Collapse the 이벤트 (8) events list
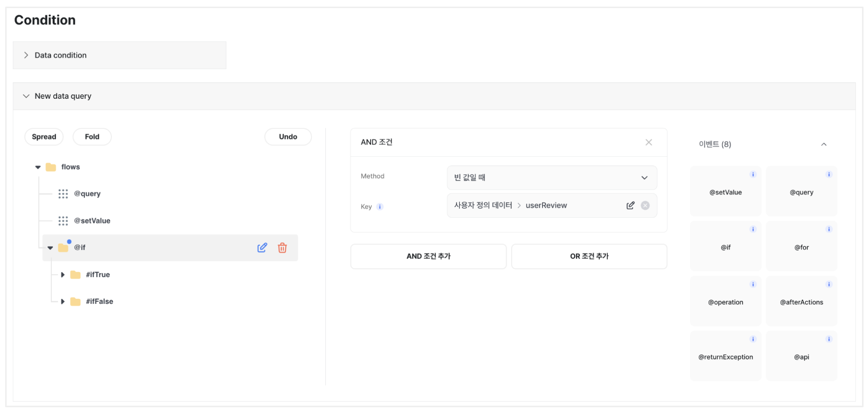 [x=823, y=145]
